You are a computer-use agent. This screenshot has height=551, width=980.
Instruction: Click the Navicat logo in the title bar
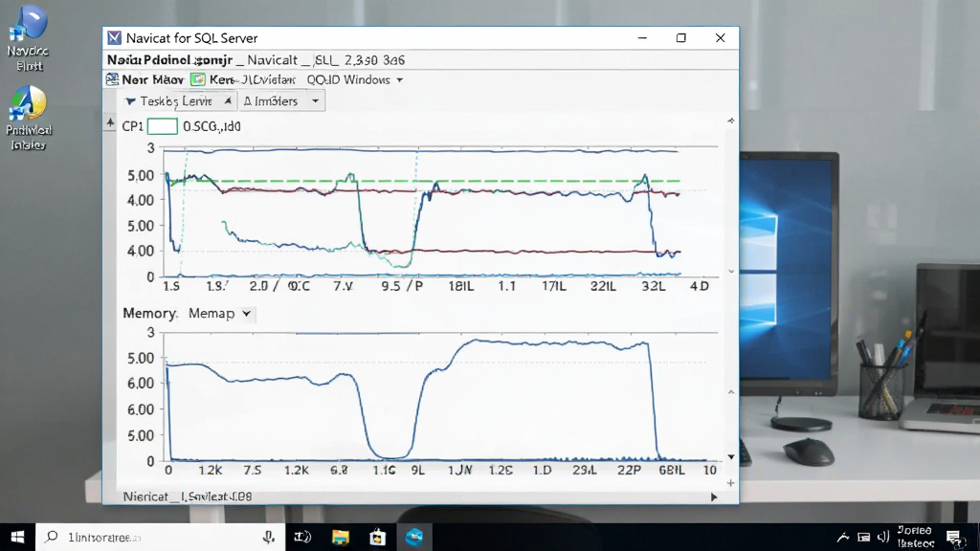pyautogui.click(x=115, y=38)
